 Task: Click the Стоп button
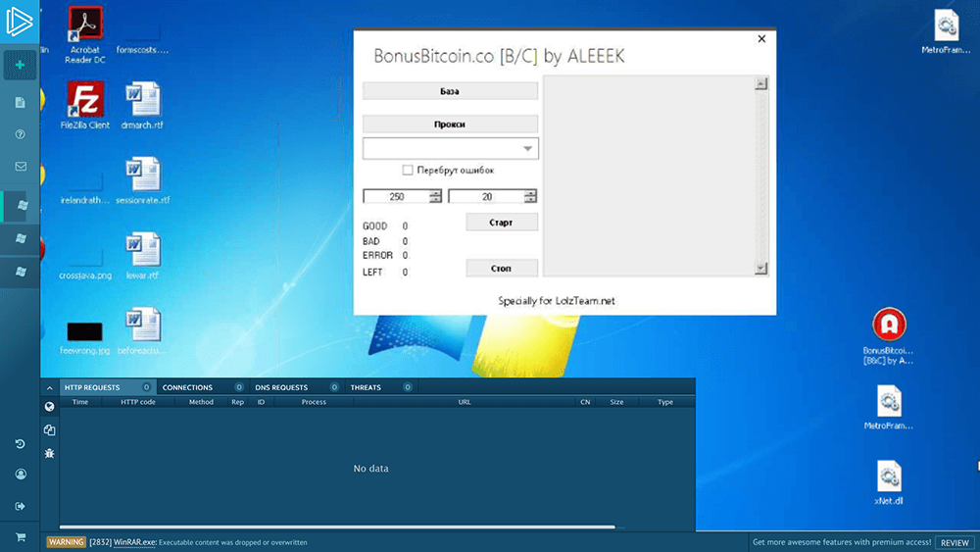click(x=501, y=269)
